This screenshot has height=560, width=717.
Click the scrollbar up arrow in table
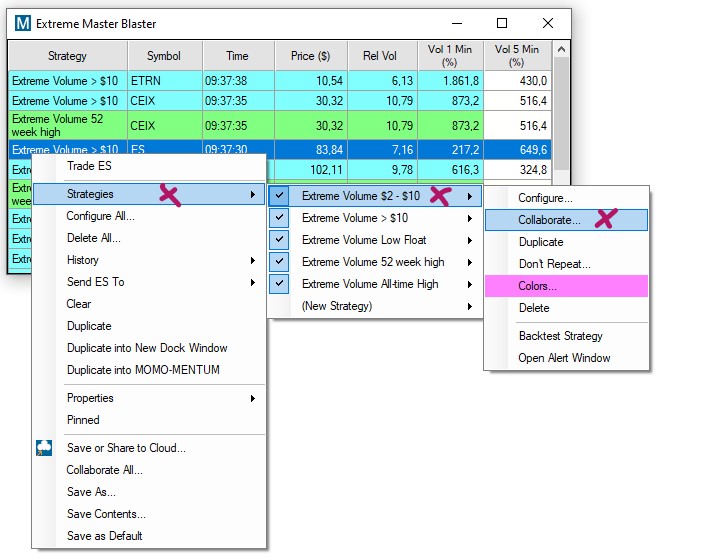(x=561, y=49)
